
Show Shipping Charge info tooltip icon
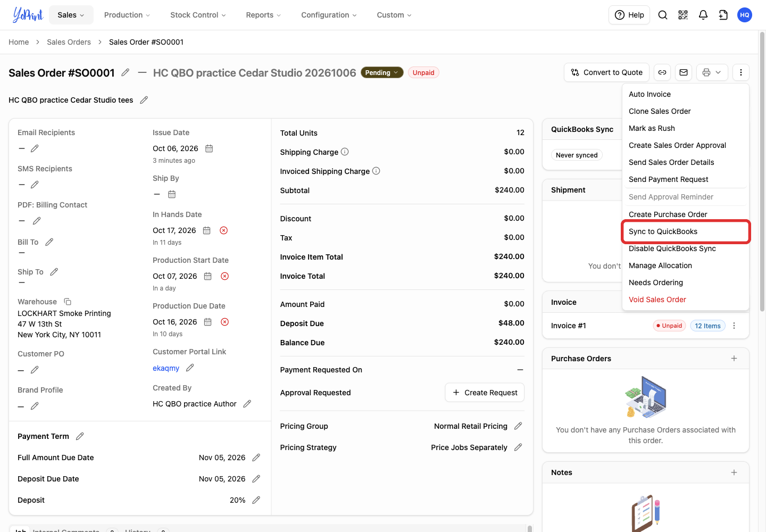tap(345, 152)
